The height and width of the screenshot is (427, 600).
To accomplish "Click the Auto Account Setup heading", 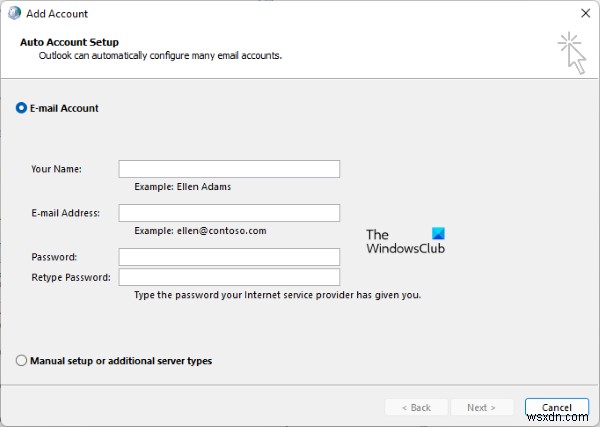I will click(x=69, y=42).
